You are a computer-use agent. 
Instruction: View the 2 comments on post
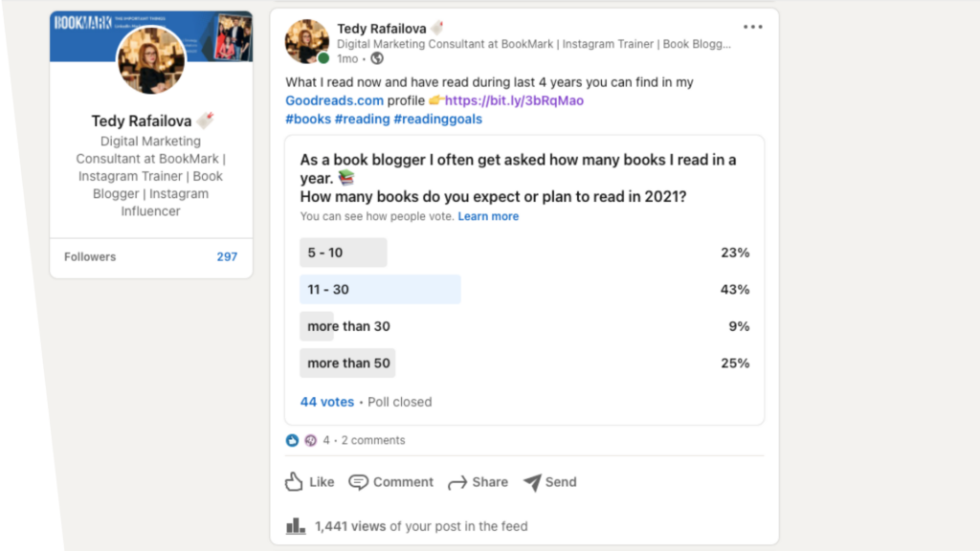373,440
